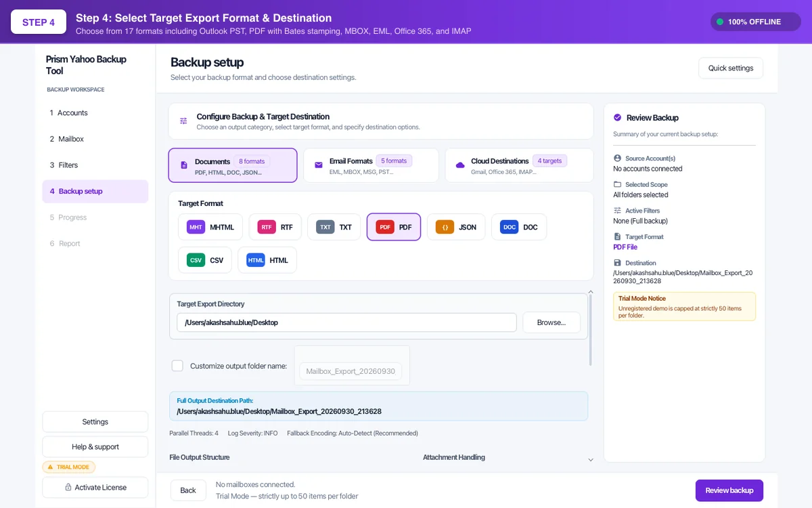The image size is (812, 508).
Task: Open Settings from the sidebar
Action: (x=95, y=422)
